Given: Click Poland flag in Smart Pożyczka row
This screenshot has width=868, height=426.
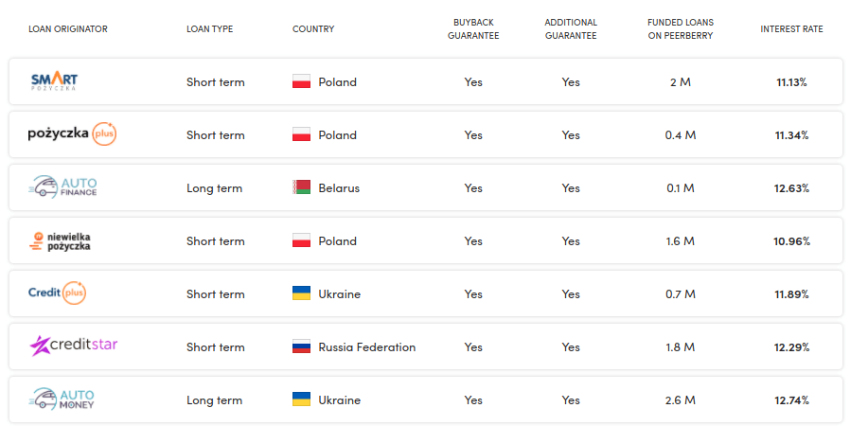Looking at the screenshot, I should click(301, 82).
